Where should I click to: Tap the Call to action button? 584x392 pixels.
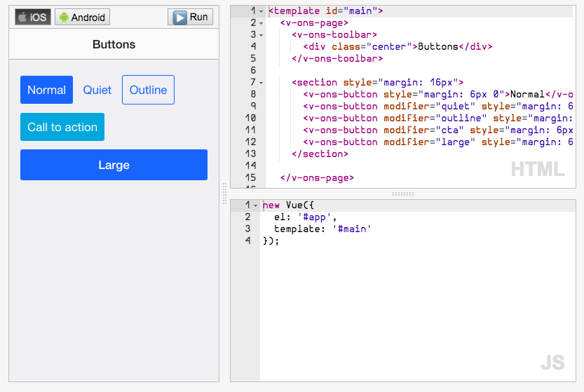(62, 127)
